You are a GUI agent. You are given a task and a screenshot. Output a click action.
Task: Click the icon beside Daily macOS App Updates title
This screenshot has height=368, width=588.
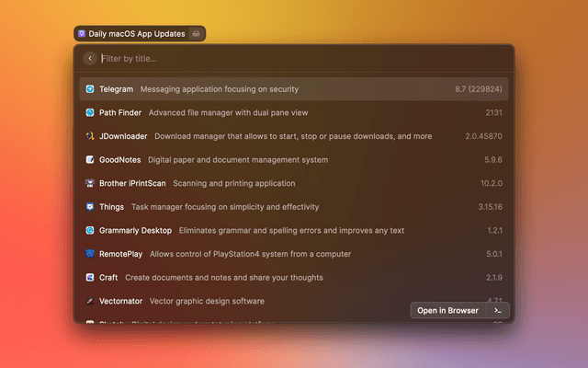(196, 33)
